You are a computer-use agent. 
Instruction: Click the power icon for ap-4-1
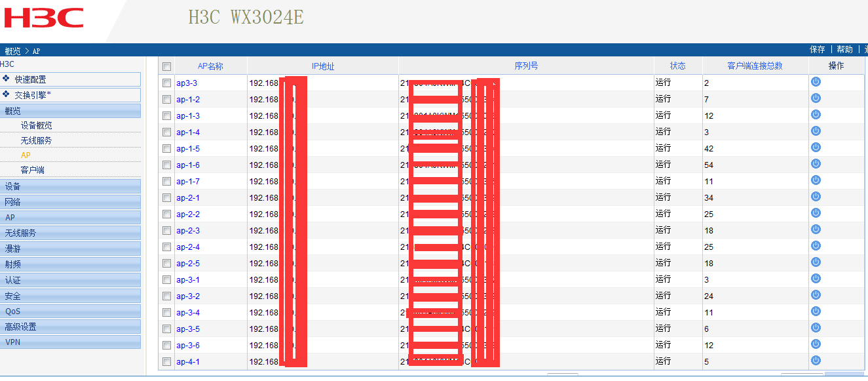click(816, 361)
